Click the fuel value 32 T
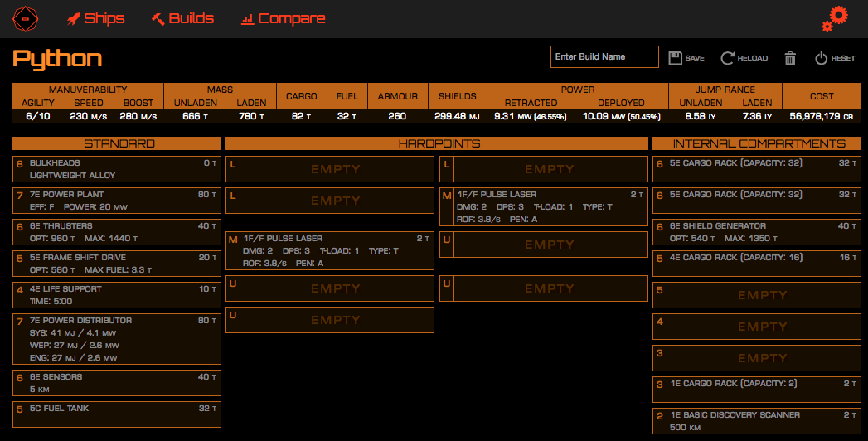Image resolution: width=868 pixels, height=441 pixels. tap(347, 116)
